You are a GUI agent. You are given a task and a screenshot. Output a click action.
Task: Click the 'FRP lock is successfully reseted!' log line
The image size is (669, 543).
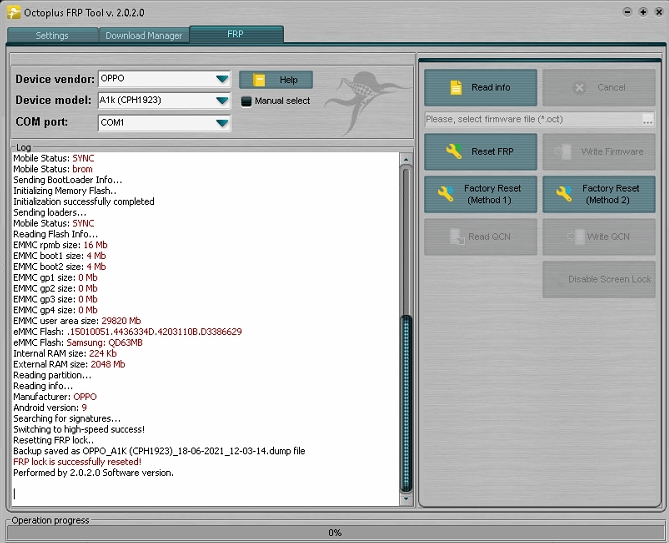point(77,462)
